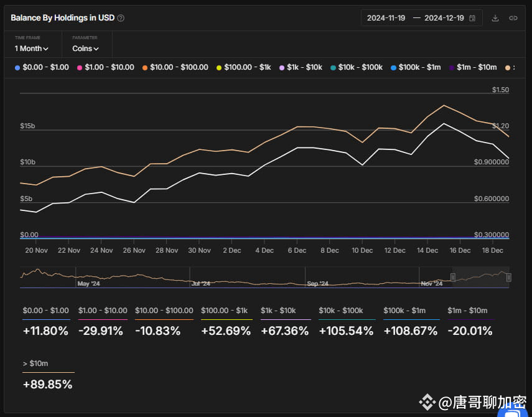Toggle the $1.00 - $10.00 legend series
This screenshot has width=532, height=417.
(x=106, y=67)
